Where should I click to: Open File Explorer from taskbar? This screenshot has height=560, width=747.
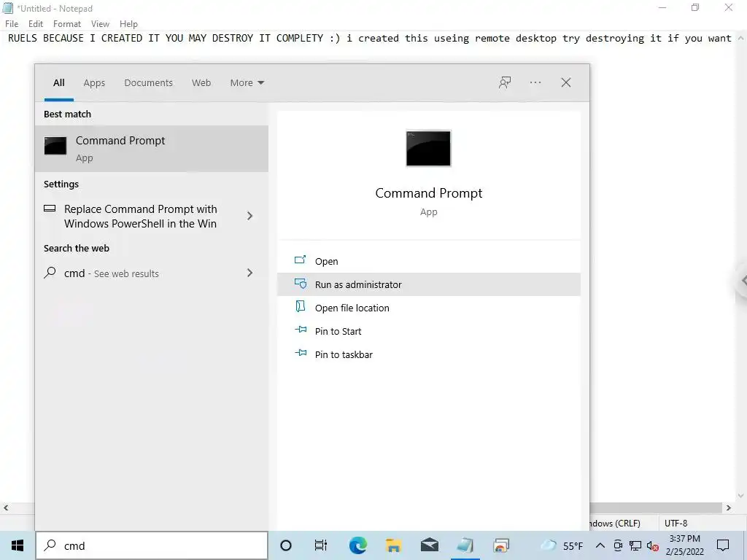pyautogui.click(x=393, y=545)
